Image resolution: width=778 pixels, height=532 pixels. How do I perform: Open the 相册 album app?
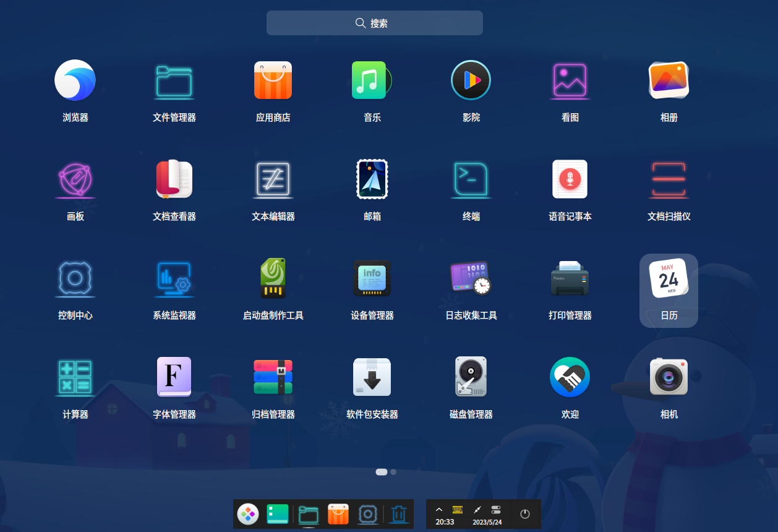click(x=669, y=80)
